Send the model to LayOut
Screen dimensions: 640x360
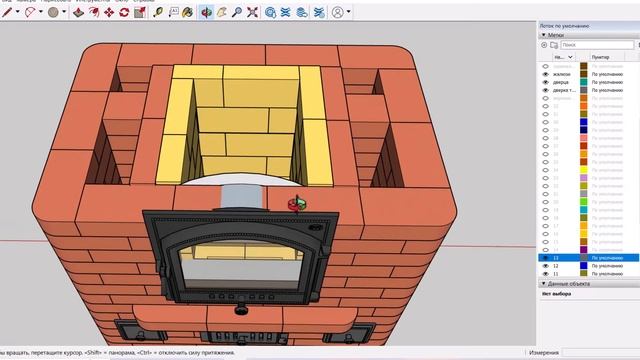tap(302, 12)
